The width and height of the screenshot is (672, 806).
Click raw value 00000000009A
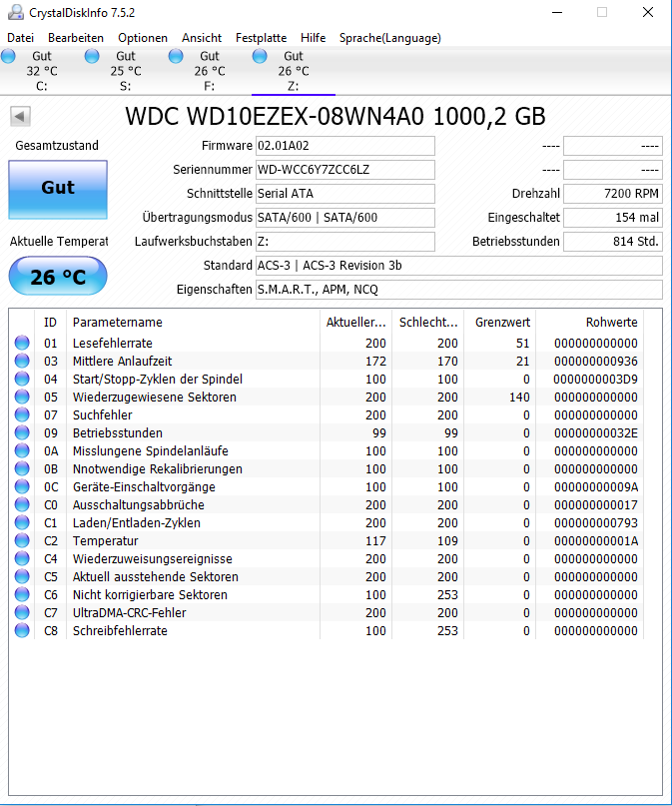pyautogui.click(x=595, y=486)
